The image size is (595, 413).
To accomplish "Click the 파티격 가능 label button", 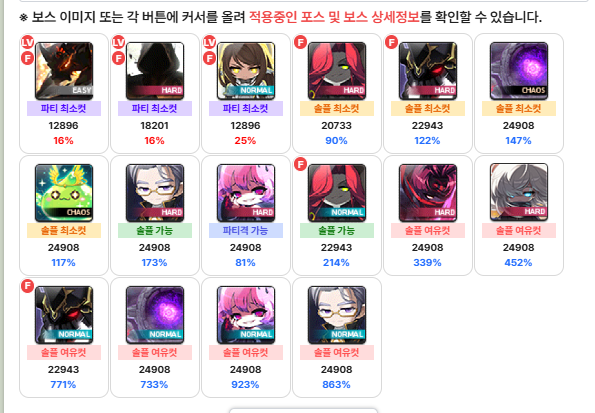I will tap(246, 230).
